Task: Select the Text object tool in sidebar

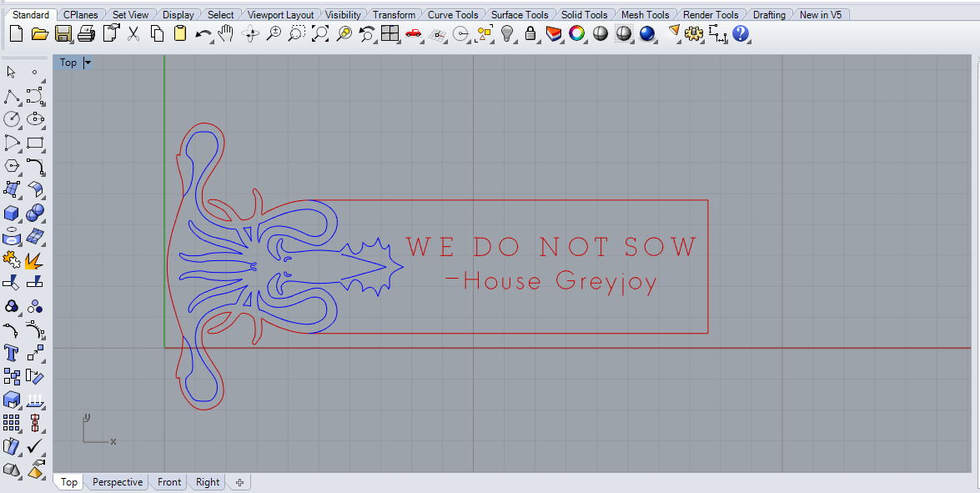Action: click(x=11, y=352)
